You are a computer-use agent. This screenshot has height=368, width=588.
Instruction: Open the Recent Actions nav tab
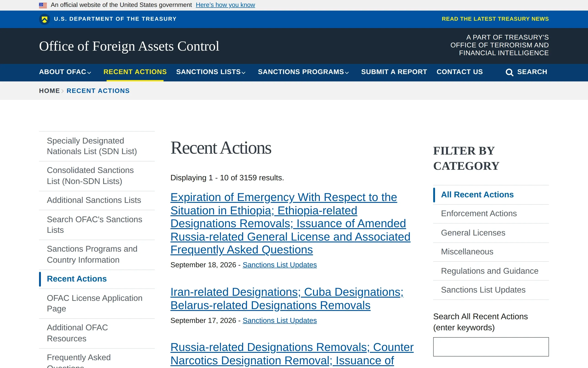[x=135, y=72]
